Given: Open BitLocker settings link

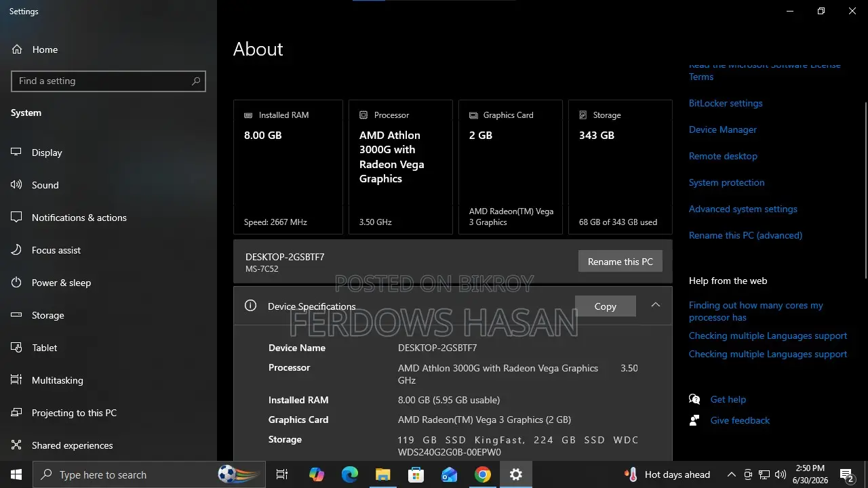Looking at the screenshot, I should click(x=726, y=103).
